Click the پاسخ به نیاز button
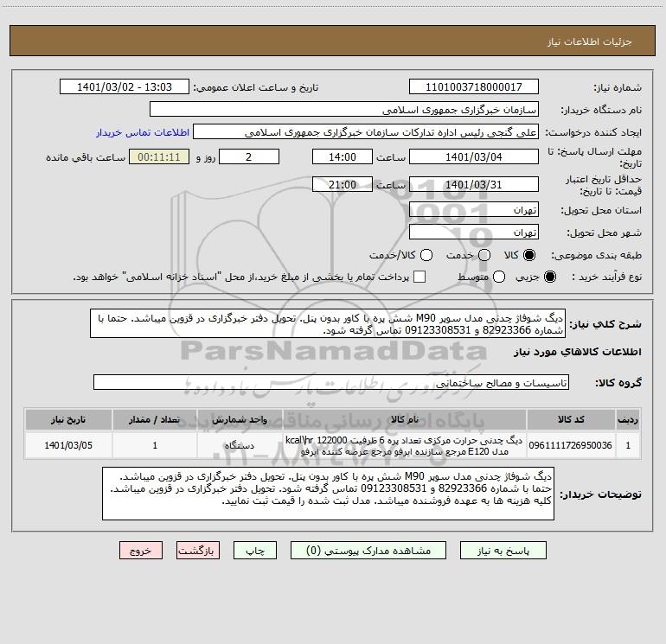Screen dimensions: 666x644 [503, 550]
